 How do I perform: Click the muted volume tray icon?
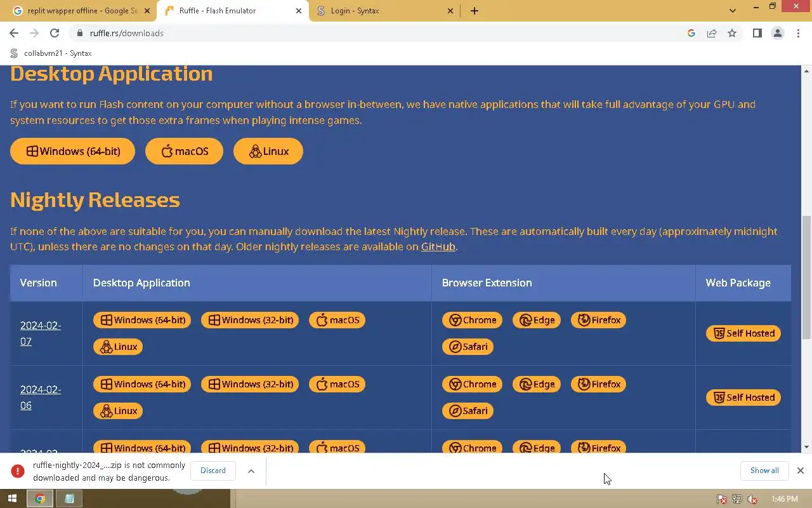pyautogui.click(x=752, y=499)
